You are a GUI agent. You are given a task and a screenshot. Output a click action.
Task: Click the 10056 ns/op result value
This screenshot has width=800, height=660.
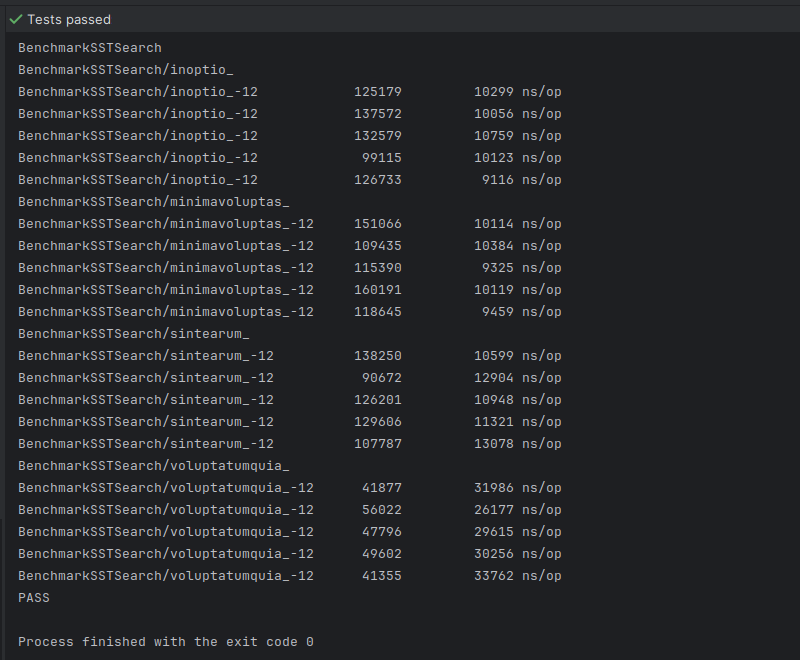(x=518, y=114)
